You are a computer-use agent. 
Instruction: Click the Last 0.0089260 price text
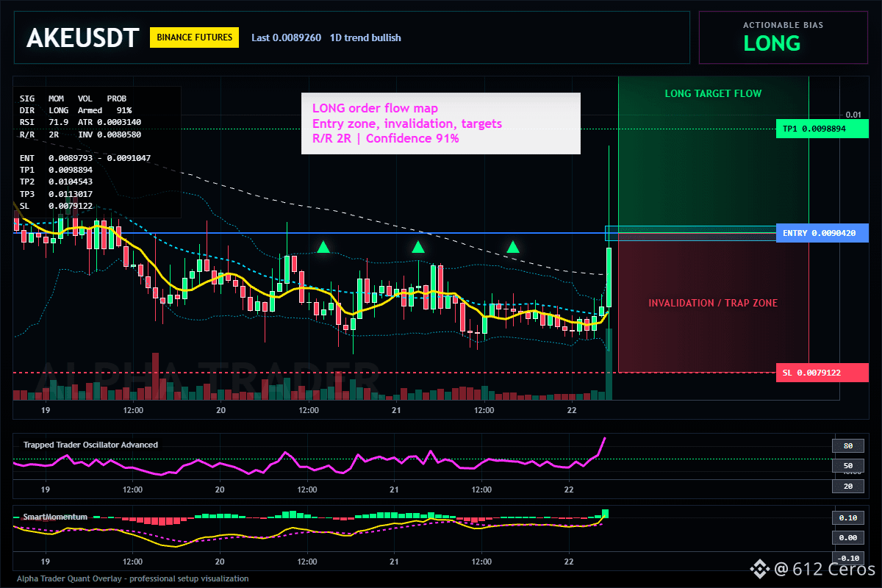286,37
